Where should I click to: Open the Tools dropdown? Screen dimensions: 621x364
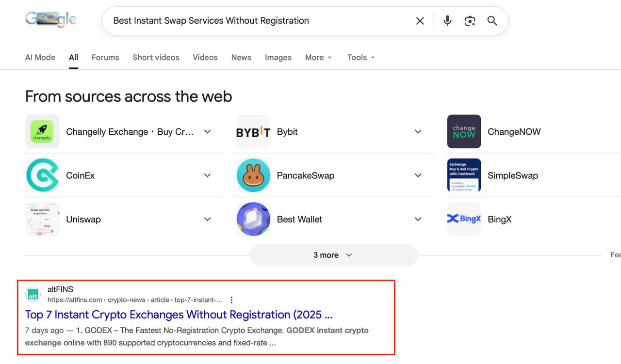[361, 57]
